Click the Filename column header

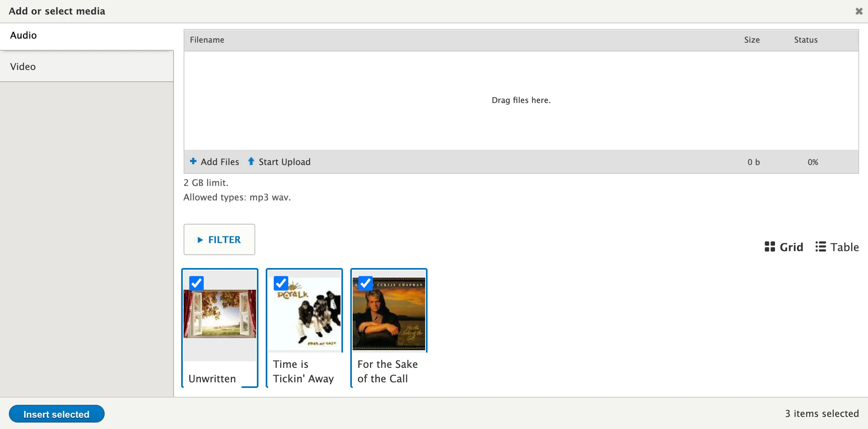(207, 40)
